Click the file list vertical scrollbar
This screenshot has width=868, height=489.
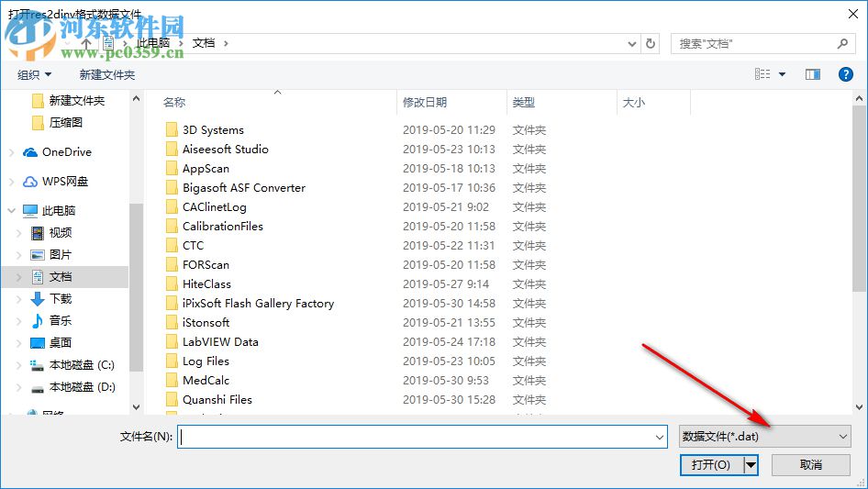point(859,199)
